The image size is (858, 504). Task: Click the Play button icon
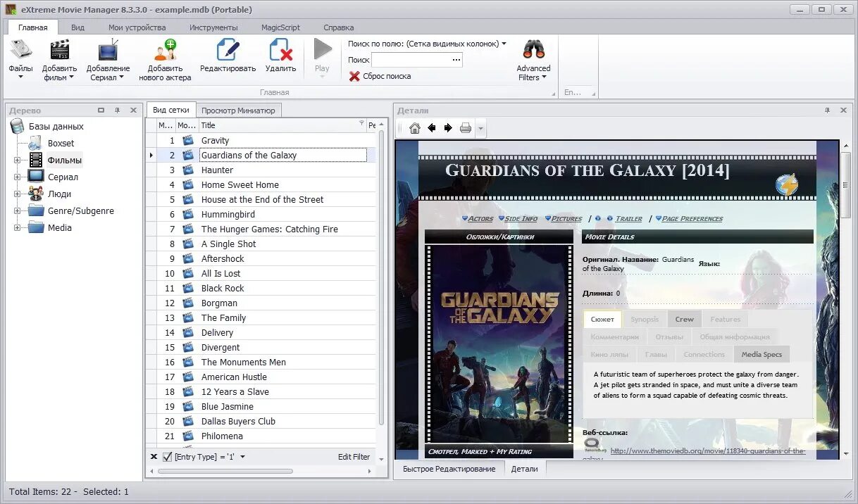tap(322, 49)
